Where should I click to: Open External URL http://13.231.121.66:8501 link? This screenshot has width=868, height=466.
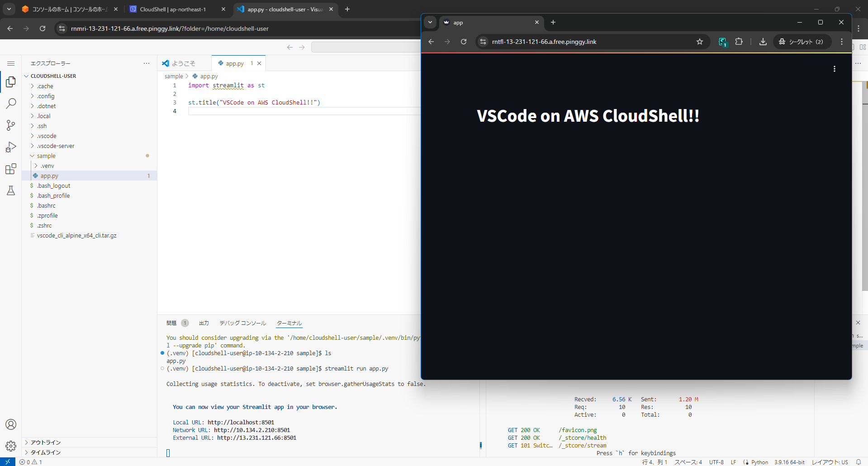[x=256, y=438]
